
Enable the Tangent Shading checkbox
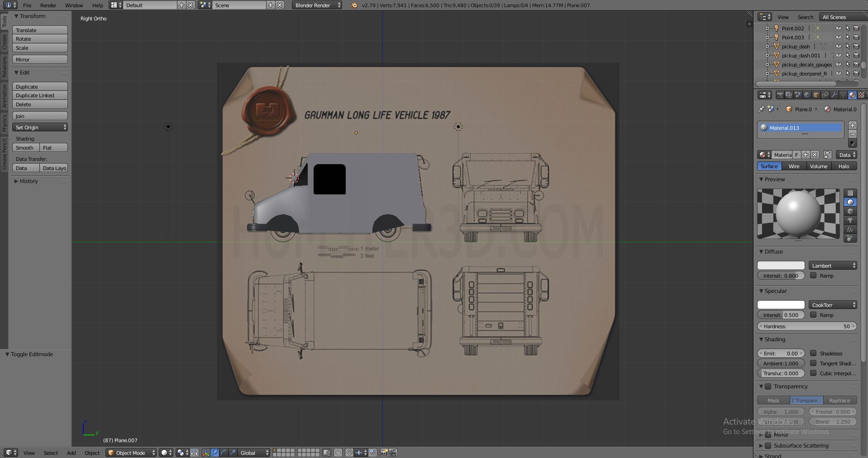coord(813,363)
